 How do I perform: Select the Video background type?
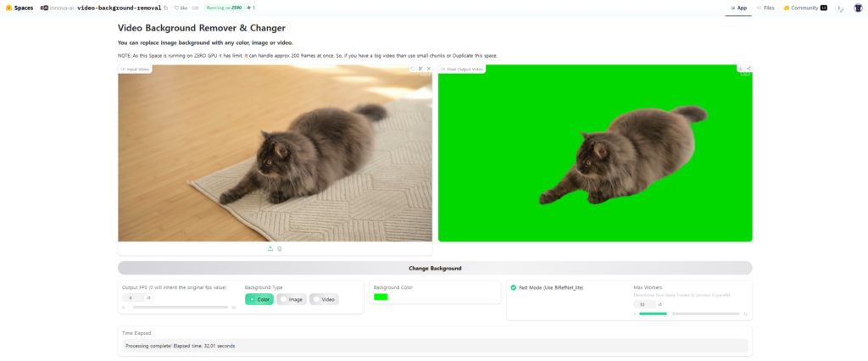(324, 299)
